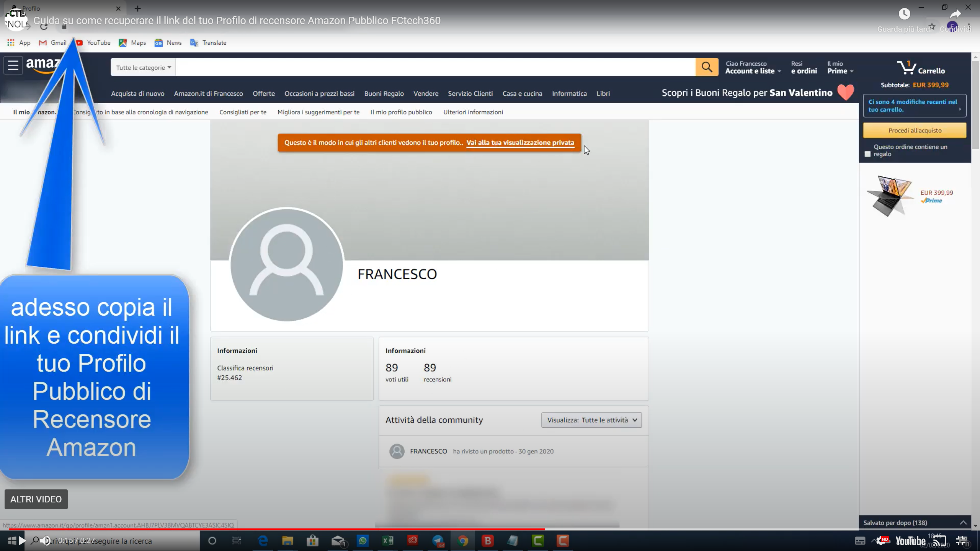This screenshot has width=980, height=551.
Task: Click the 'Procedi all'acquisto' button
Action: click(915, 130)
